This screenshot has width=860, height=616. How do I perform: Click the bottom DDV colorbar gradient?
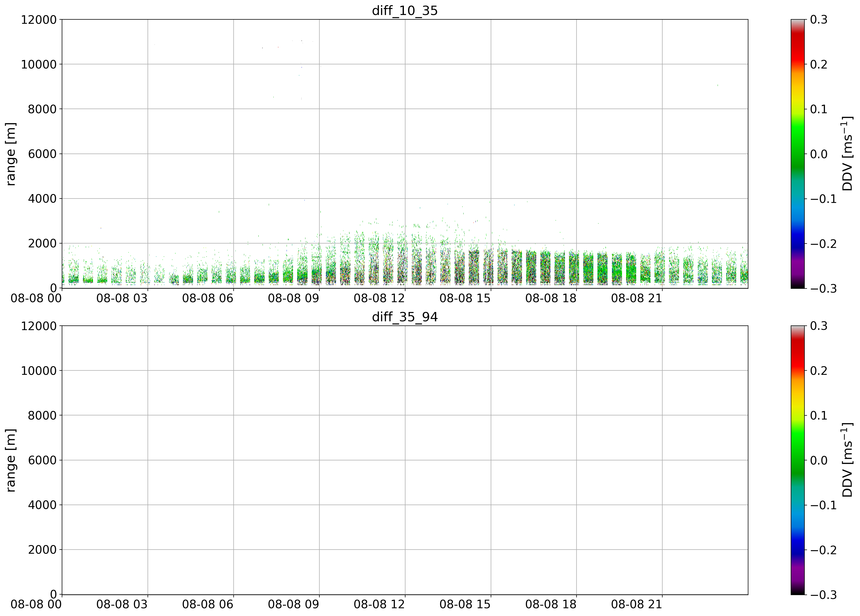pyautogui.click(x=798, y=460)
